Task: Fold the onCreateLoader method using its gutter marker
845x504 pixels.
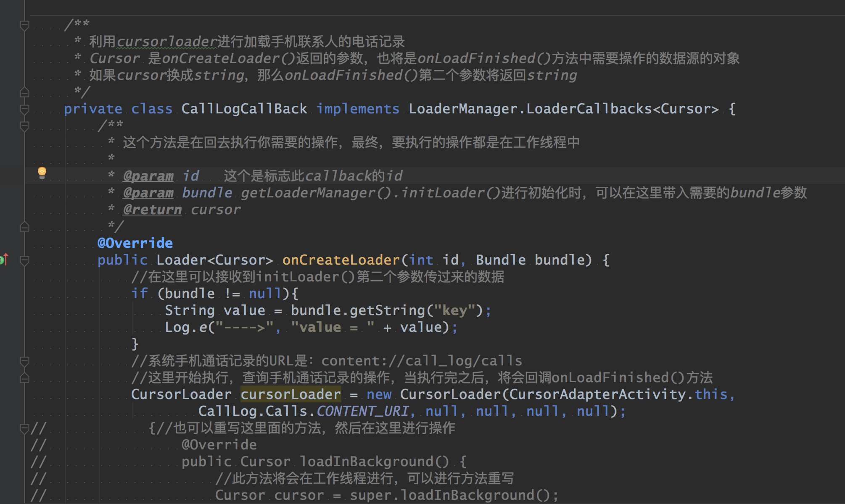Action: click(24, 260)
